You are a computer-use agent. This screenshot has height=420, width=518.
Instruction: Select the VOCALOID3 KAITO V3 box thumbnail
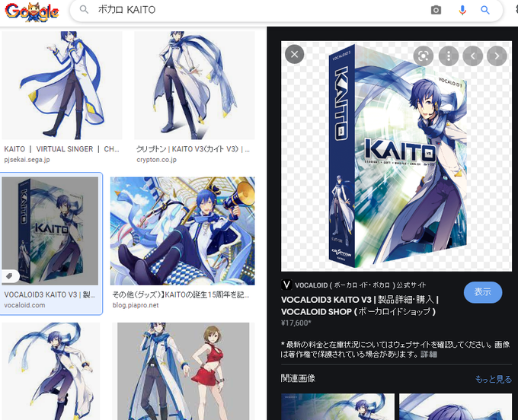(x=50, y=231)
